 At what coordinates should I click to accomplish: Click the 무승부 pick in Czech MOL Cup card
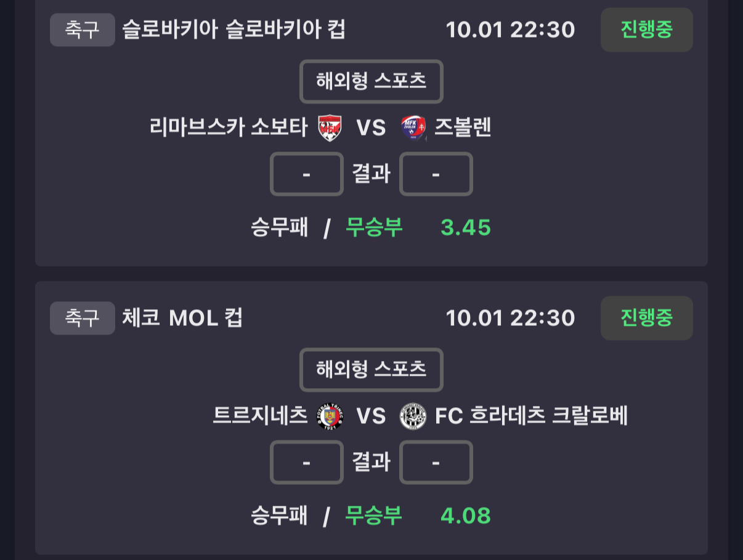coord(374,516)
